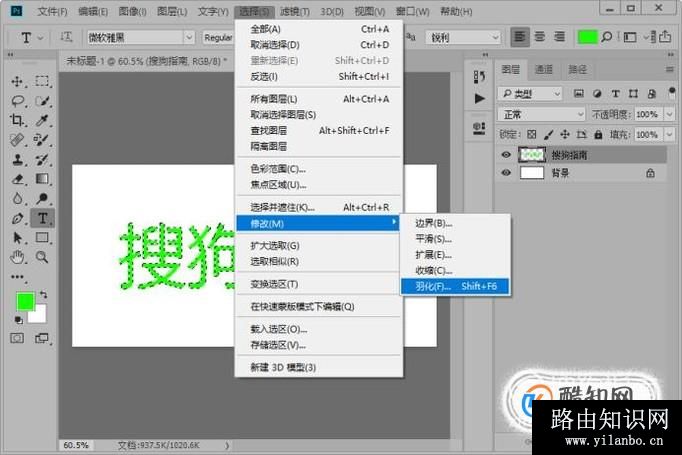Toggle Quick Mask mode icon

[x=17, y=338]
